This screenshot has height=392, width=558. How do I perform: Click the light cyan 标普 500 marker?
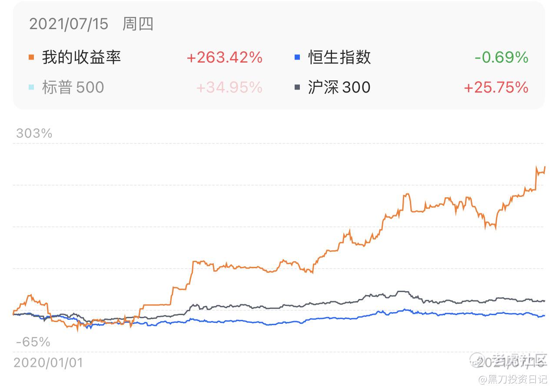(x=31, y=87)
